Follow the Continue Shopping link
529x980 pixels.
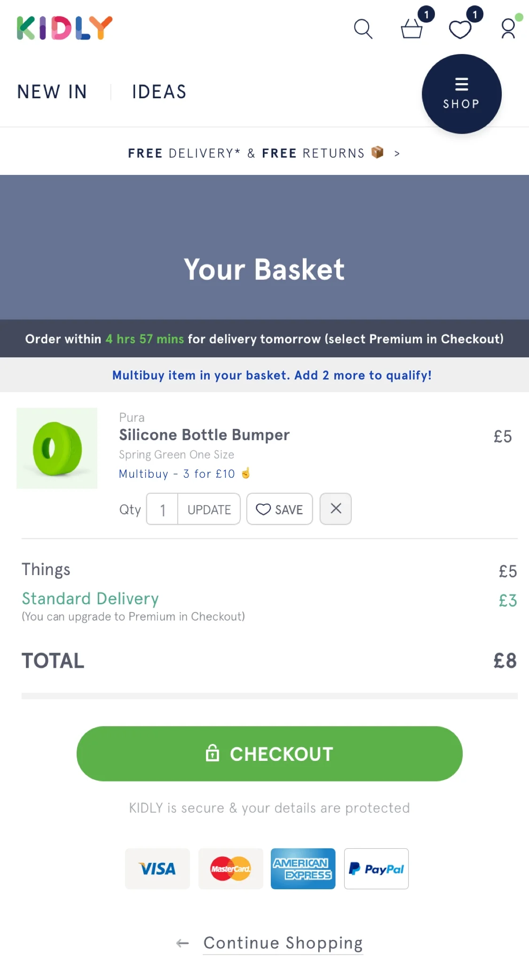coord(283,943)
